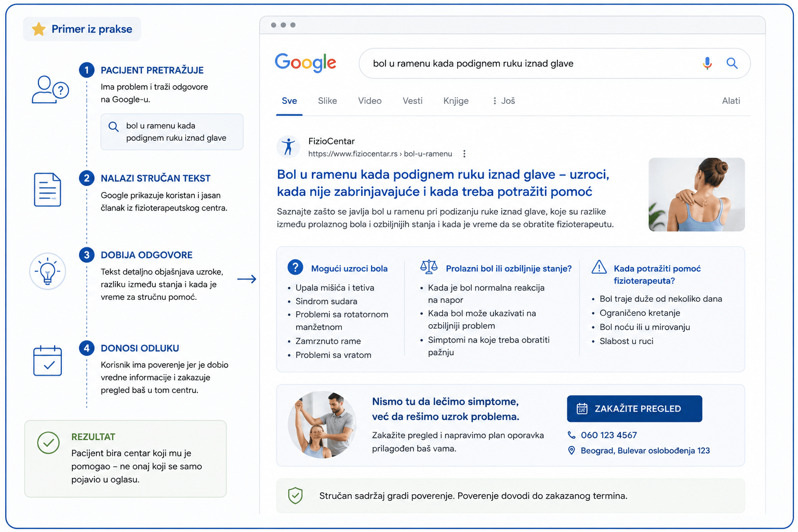The width and height of the screenshot is (798, 532).
Task: Click the REZULTAT heading
Action: click(94, 437)
